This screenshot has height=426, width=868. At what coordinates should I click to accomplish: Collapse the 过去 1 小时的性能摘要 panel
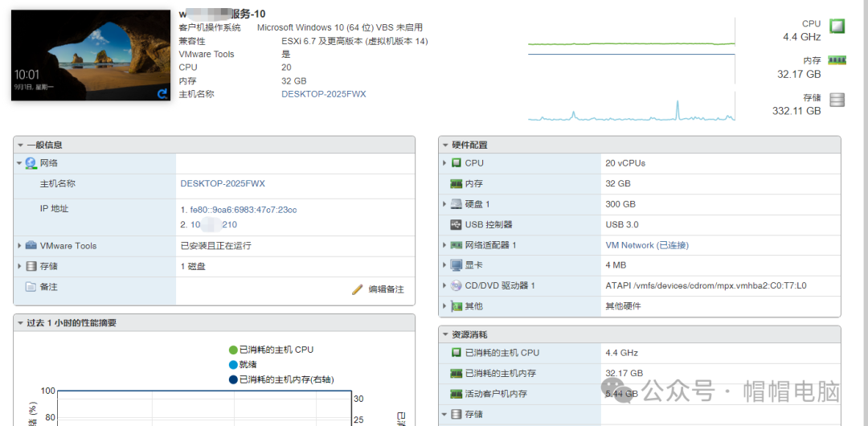pos(20,323)
